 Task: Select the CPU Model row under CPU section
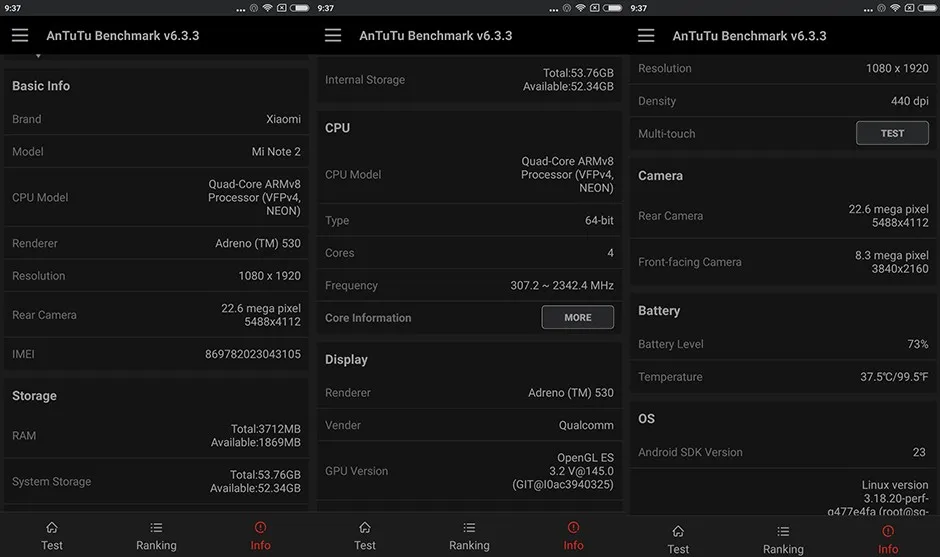click(469, 174)
